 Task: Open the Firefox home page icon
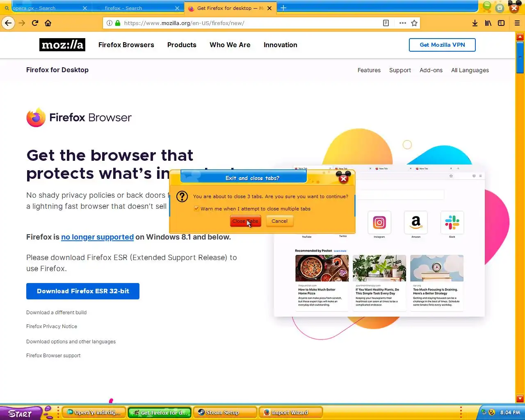(x=48, y=23)
